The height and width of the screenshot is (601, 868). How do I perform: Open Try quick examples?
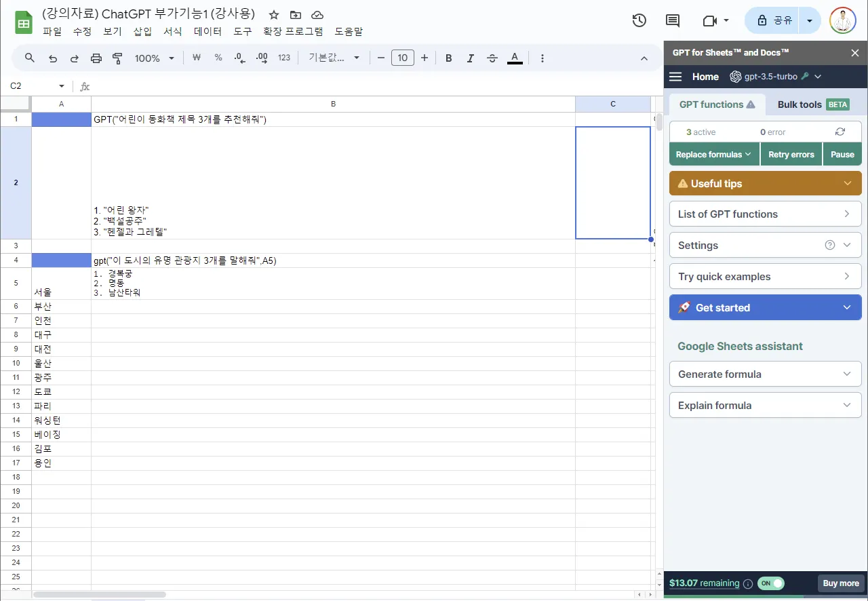766,277
